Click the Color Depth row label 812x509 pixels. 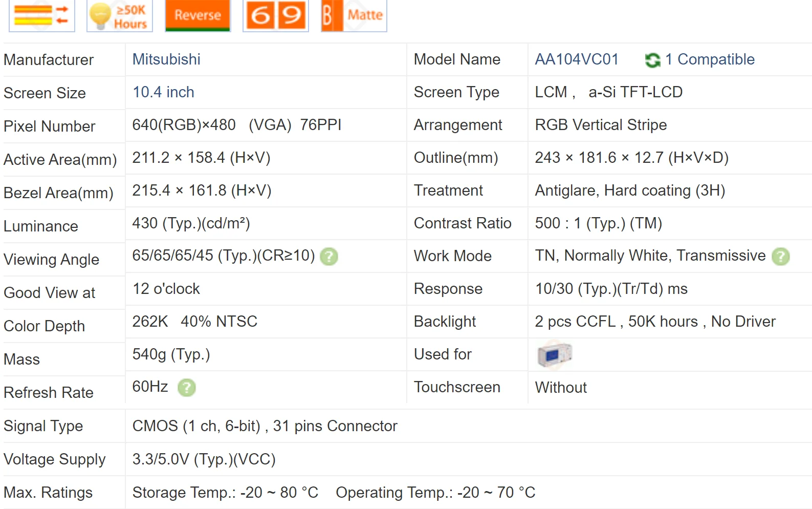(x=44, y=326)
